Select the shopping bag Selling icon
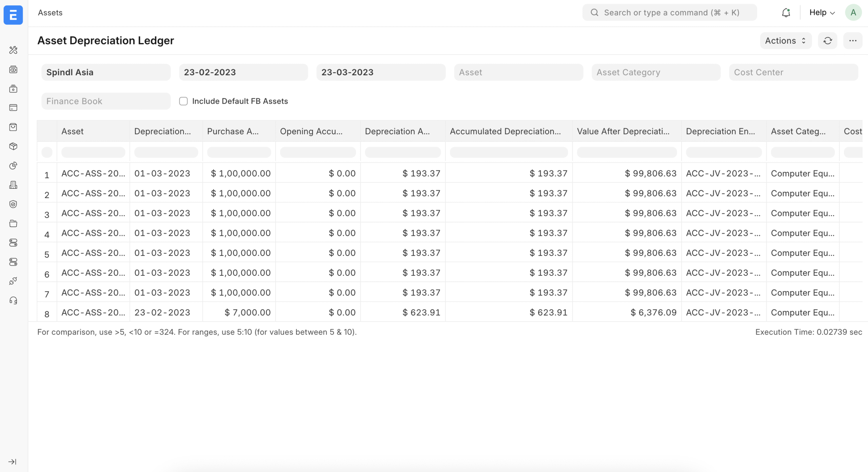This screenshot has width=868, height=472. [13, 127]
